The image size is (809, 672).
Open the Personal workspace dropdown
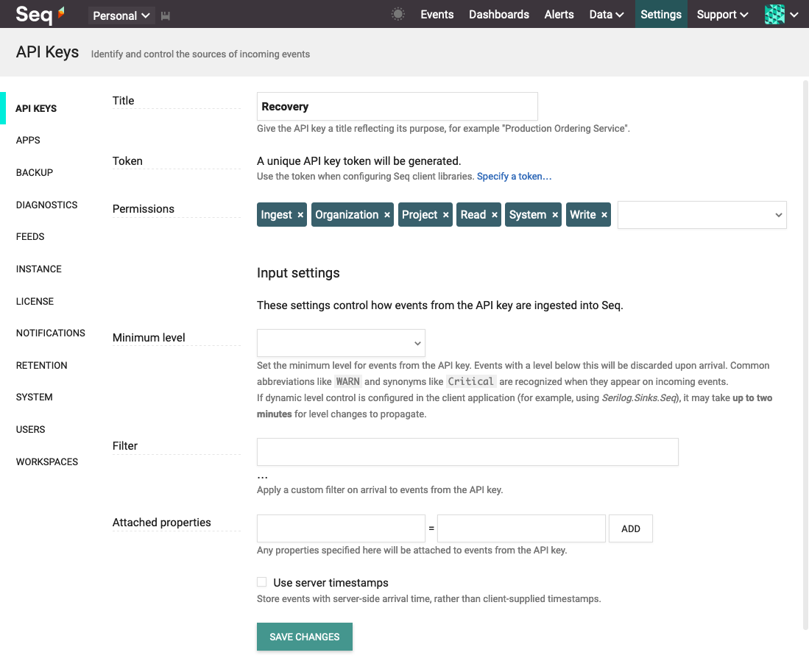(121, 16)
